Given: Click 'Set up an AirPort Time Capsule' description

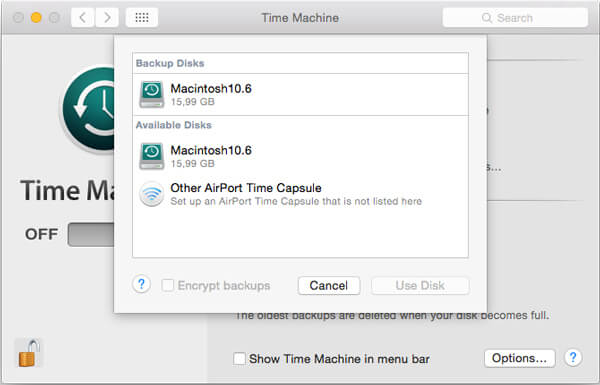Looking at the screenshot, I should click(296, 201).
